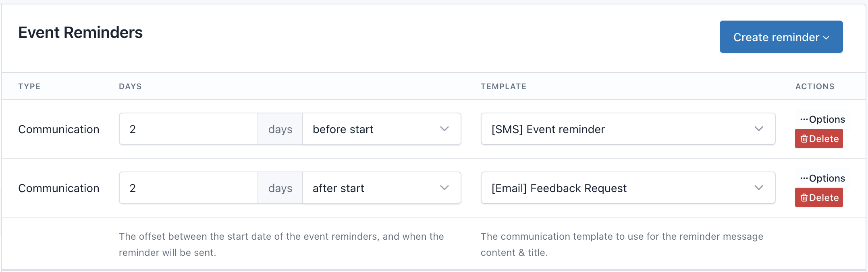The height and width of the screenshot is (272, 868).
Task: Delete the SMS Event reminder row
Action: 819,138
